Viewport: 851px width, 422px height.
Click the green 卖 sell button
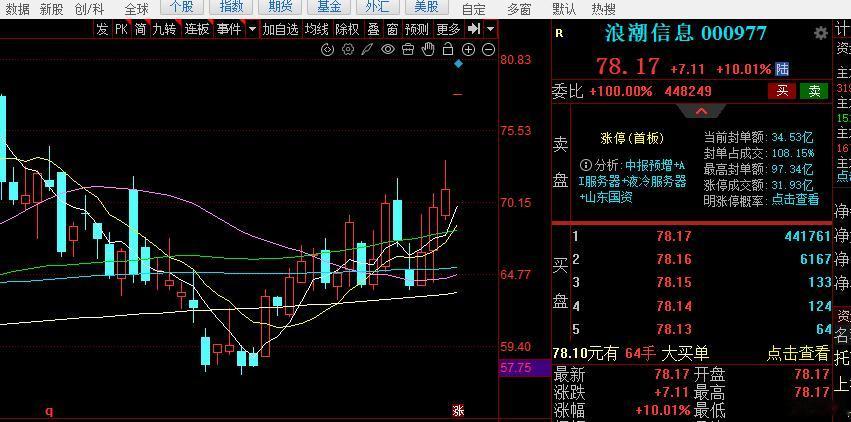(x=814, y=91)
